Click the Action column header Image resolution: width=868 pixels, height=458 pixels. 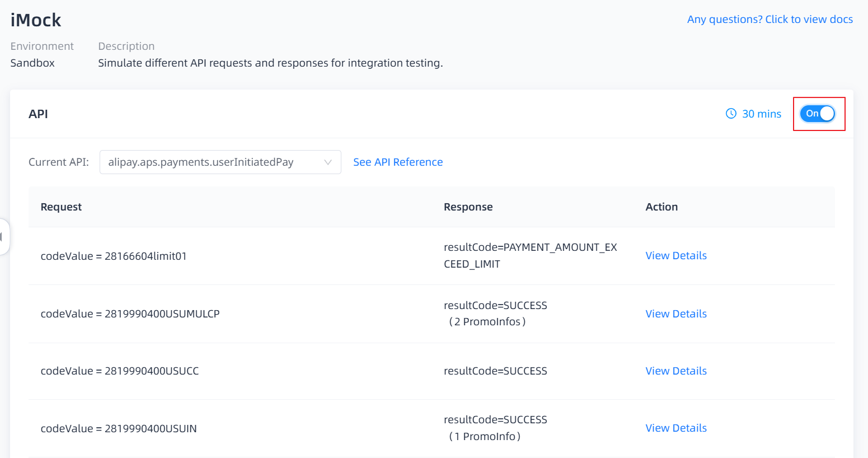point(661,207)
